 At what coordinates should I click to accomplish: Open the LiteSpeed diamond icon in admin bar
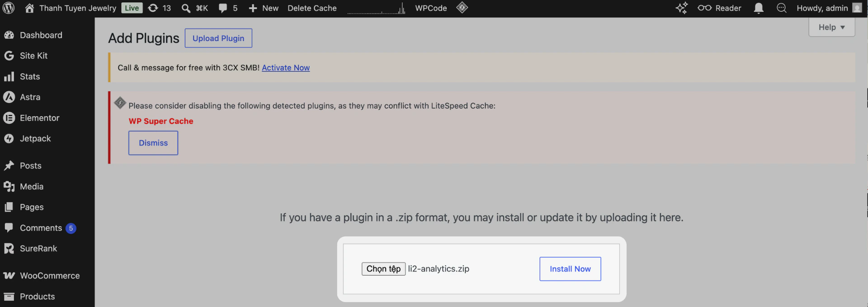click(462, 8)
